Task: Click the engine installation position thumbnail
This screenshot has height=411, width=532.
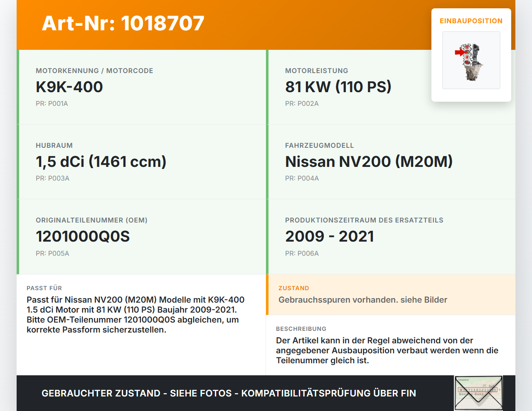Action: click(x=471, y=60)
